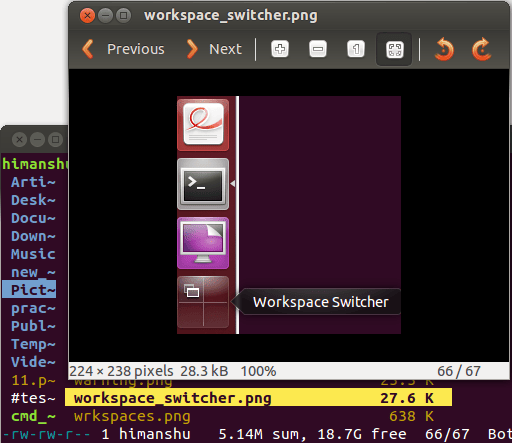Click the Workspace Switcher grid icon
The width and height of the screenshot is (512, 443).
click(x=203, y=302)
